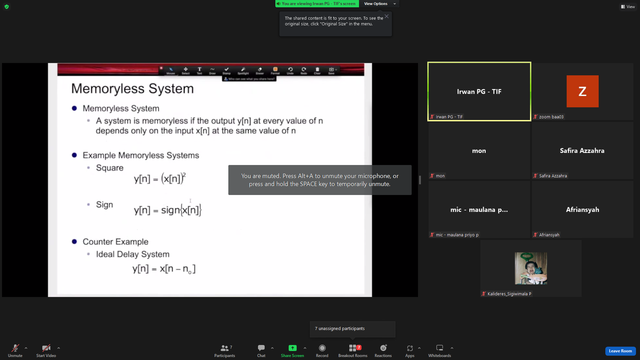Switch layout with the View button
Viewport: 640px width, 360px height.
coord(628,7)
